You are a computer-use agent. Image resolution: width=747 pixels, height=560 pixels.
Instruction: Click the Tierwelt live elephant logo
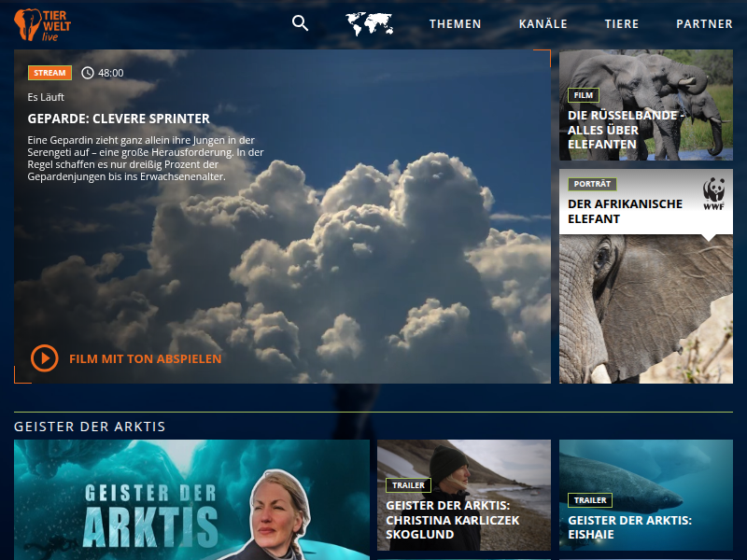coord(43,24)
